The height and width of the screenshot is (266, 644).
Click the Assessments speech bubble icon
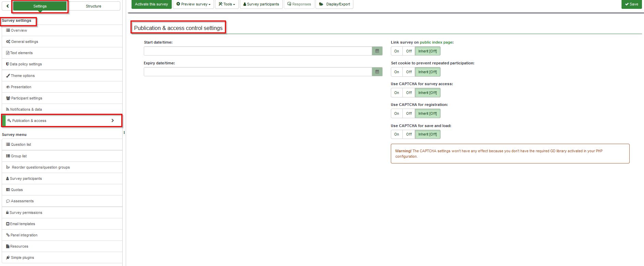(8, 201)
